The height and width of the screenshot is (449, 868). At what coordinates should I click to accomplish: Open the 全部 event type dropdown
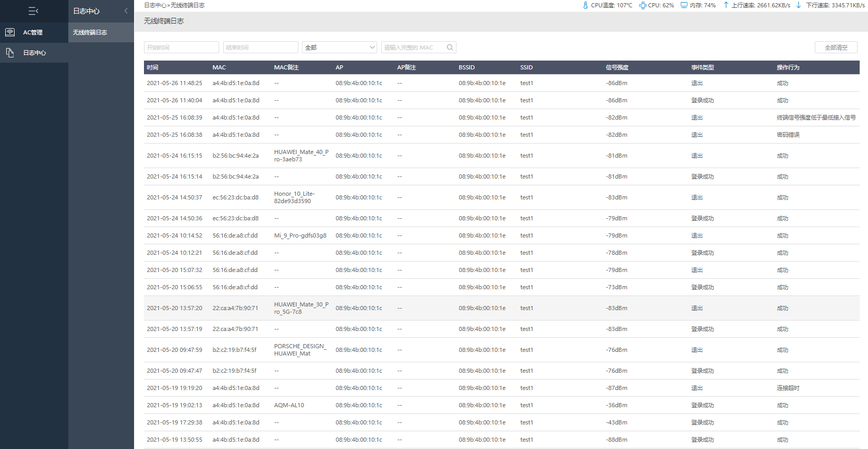340,48
